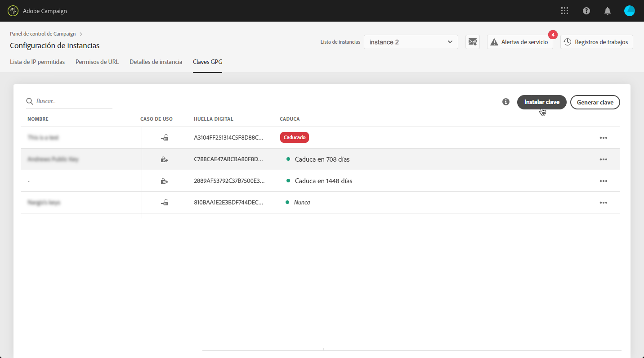Screen dimensions: 644x358
Task: Click use-case icon for A3104FF251314C5F8D88C key
Action: click(165, 138)
